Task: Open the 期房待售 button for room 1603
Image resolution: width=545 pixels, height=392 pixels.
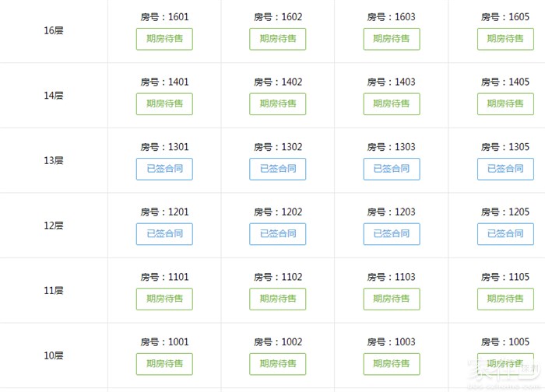Action: pos(392,39)
